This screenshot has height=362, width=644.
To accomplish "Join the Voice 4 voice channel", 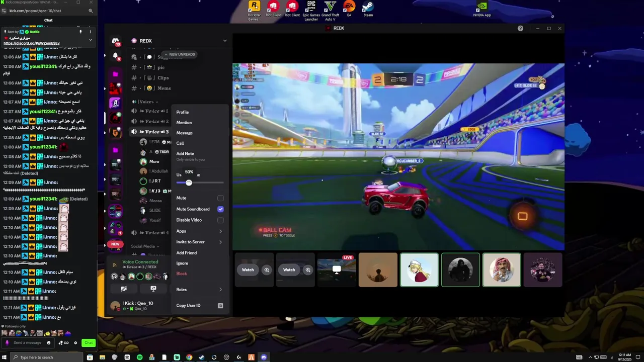I will 151,233.
